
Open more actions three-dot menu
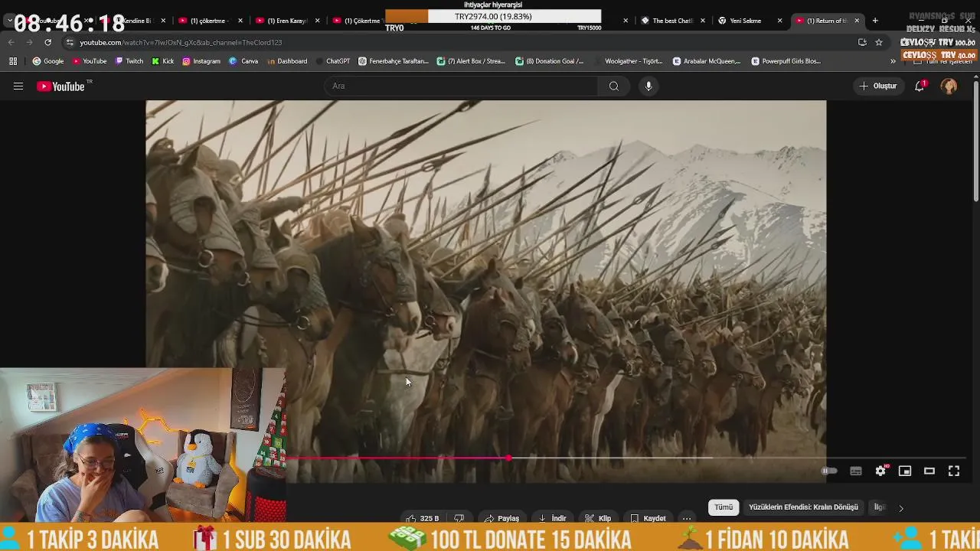[x=687, y=518]
